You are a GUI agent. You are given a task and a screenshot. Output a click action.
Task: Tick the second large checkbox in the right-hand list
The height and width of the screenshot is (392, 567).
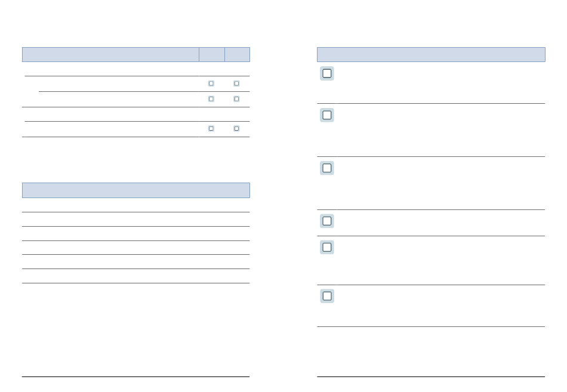(x=327, y=115)
